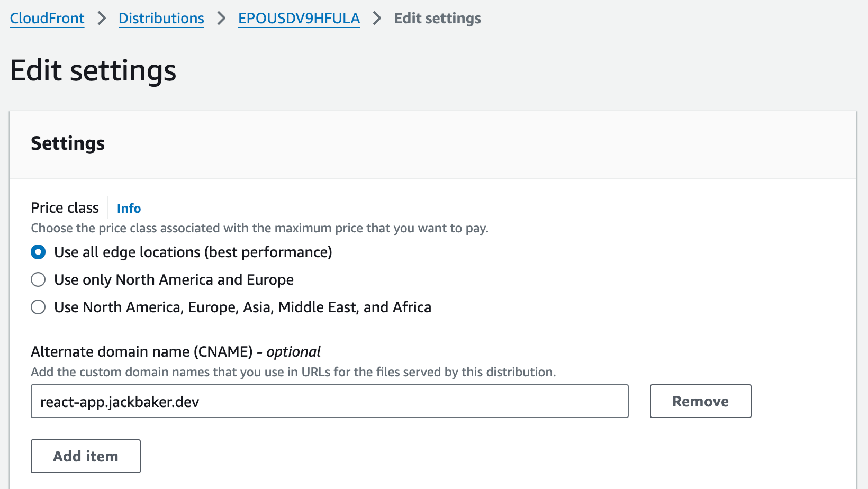This screenshot has width=868, height=489.
Task: Select North America, Europe, Asia, Middle East, Africa option
Action: [x=38, y=307]
